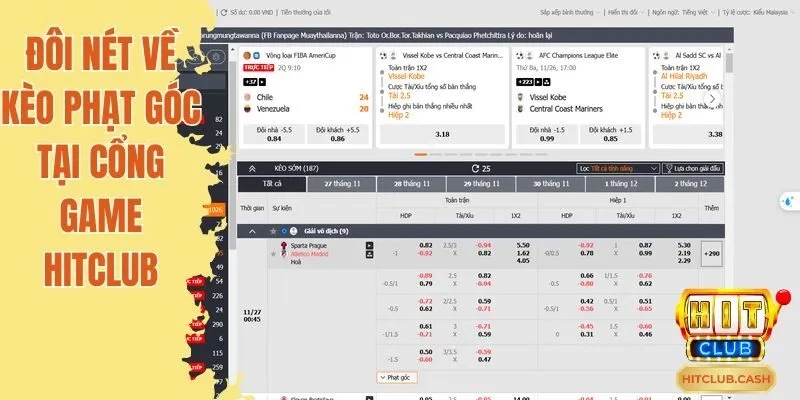The width and height of the screenshot is (800, 400).
Task: Favorite the Sparta Prague match star
Action: (x=273, y=254)
